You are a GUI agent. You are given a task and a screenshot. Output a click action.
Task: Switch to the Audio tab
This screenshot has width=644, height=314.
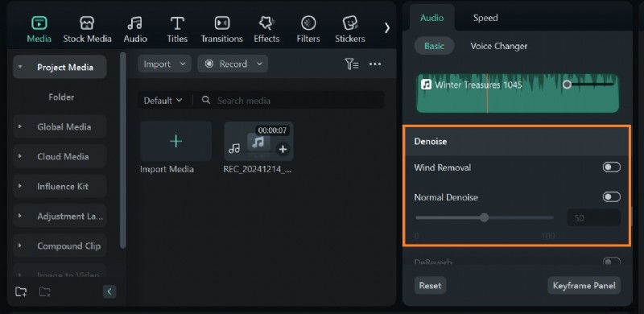point(431,18)
